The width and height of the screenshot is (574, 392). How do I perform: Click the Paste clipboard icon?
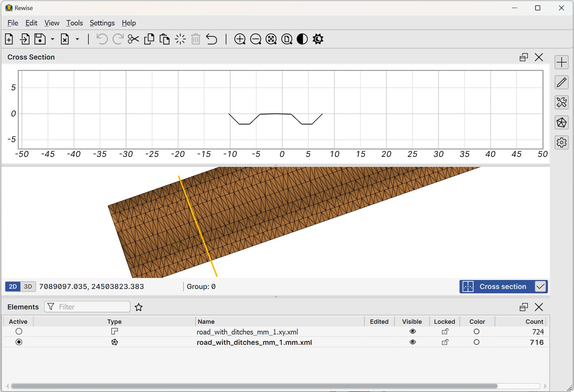tap(164, 39)
